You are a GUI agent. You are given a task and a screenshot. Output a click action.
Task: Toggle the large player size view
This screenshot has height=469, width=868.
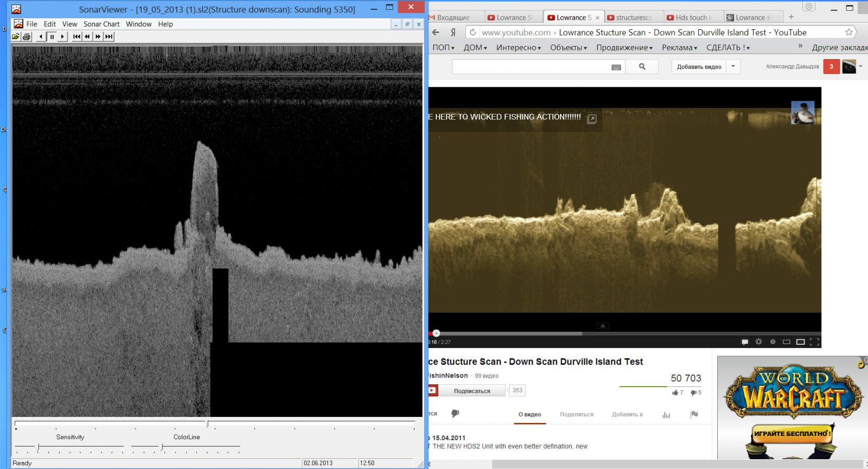800,342
